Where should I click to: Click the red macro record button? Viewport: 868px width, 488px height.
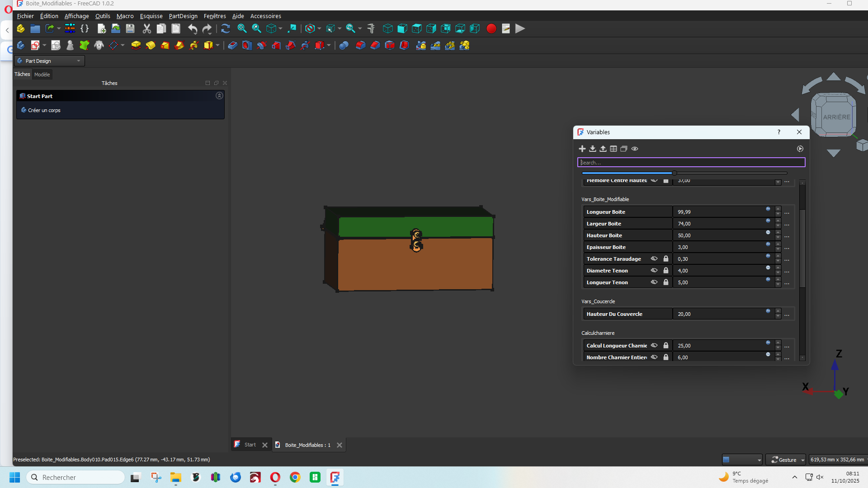point(491,29)
